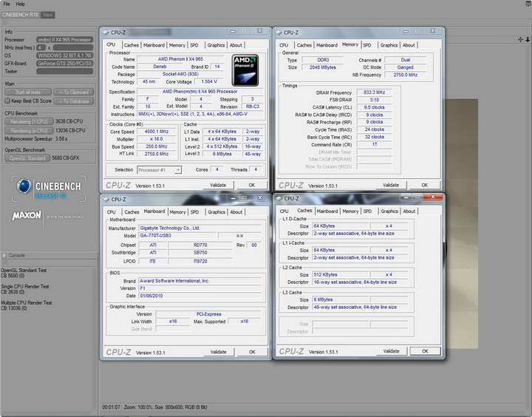The width and height of the screenshot is (532, 417).
Task: Select the CINEBENCH R10 tab
Action: [21, 15]
